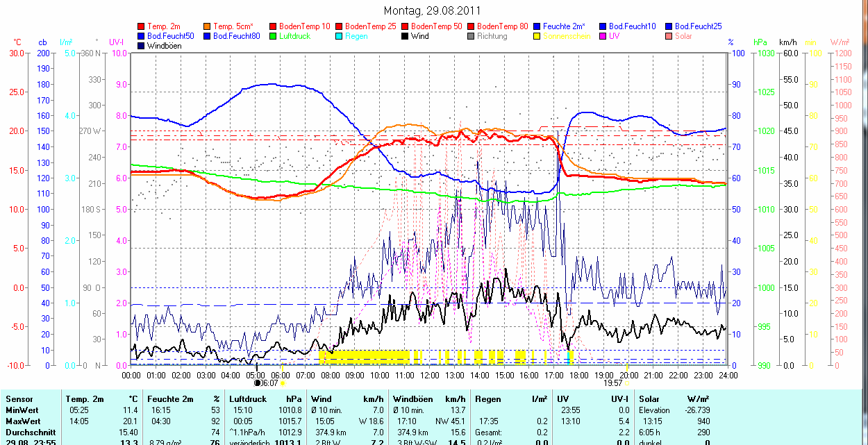Image resolution: width=868 pixels, height=445 pixels.
Task: Click the hPa axis unit label
Action: click(x=760, y=42)
